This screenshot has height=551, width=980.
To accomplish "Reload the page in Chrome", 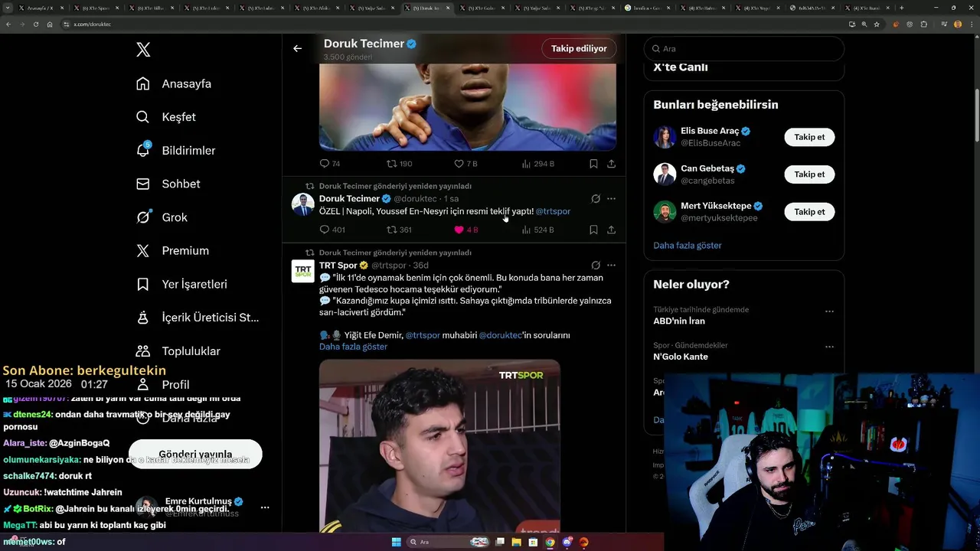I will tap(35, 24).
